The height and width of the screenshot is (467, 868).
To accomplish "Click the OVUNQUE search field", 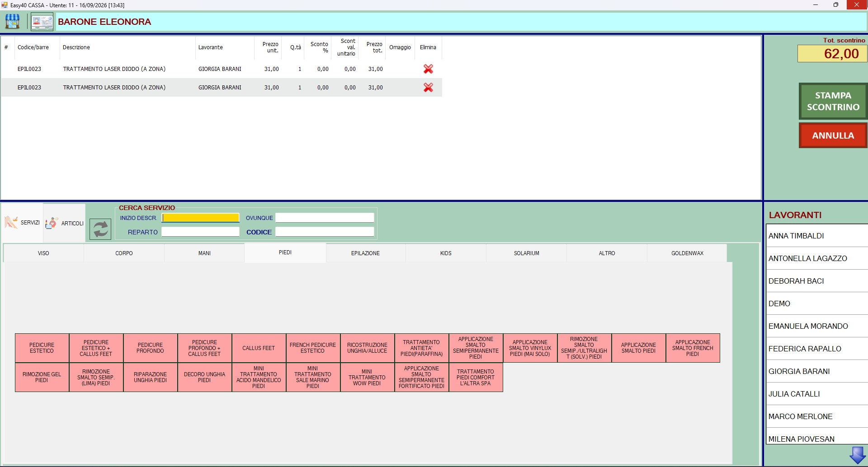I will point(325,218).
